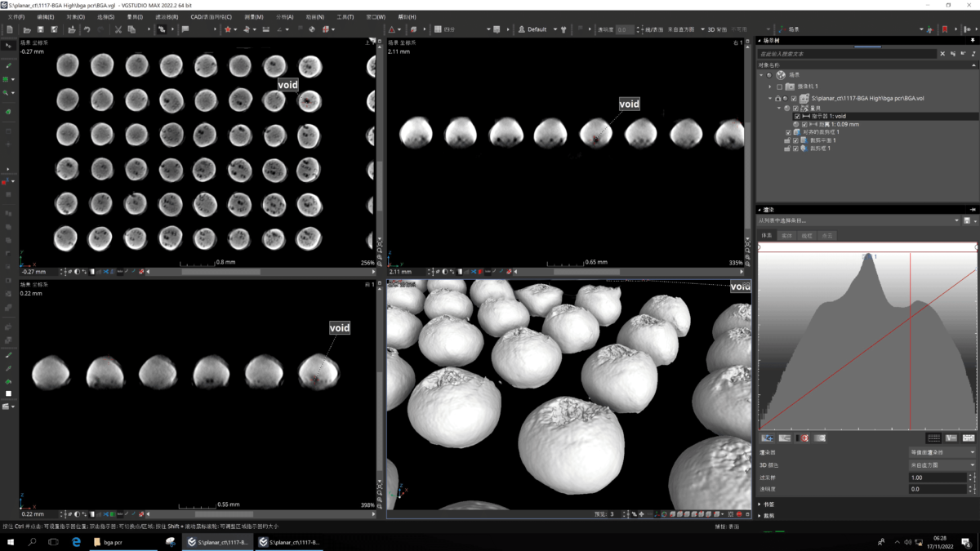980x551 pixels.
Task: Click the red star icon in toolbar
Action: tap(228, 29)
